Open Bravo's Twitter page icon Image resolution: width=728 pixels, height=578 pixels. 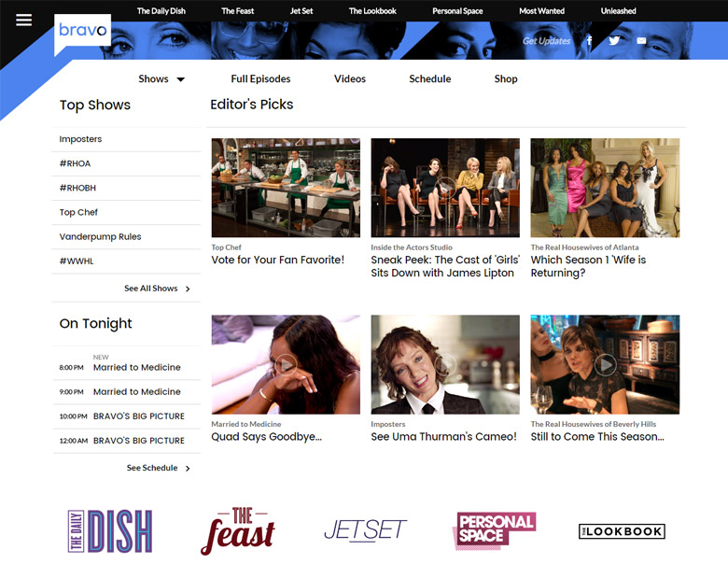614,41
